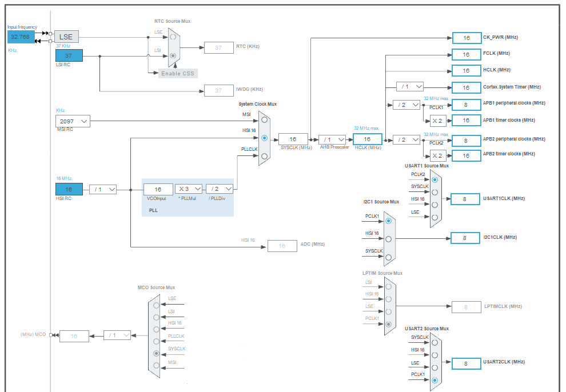
Task: Select MSI in System Clock Mux
Action: click(x=264, y=120)
